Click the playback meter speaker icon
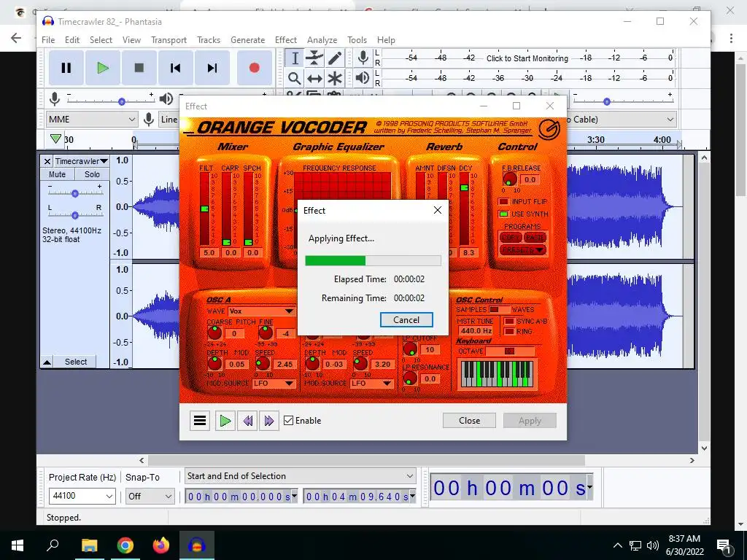The image size is (747, 560). coord(363,77)
